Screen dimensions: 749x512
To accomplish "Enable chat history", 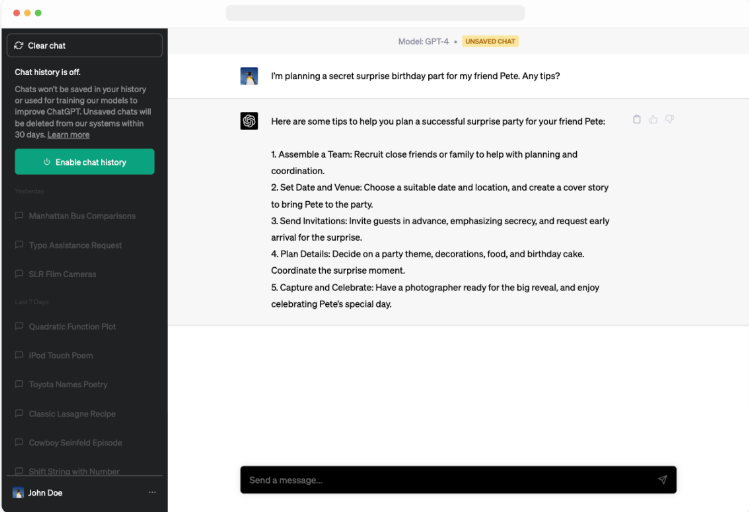I will (85, 162).
